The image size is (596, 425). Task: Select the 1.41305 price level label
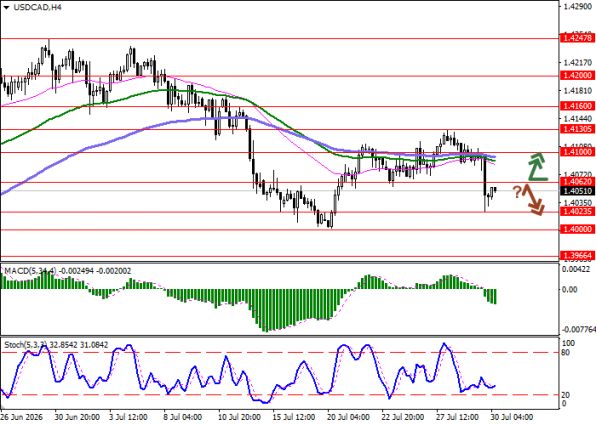[x=577, y=129]
